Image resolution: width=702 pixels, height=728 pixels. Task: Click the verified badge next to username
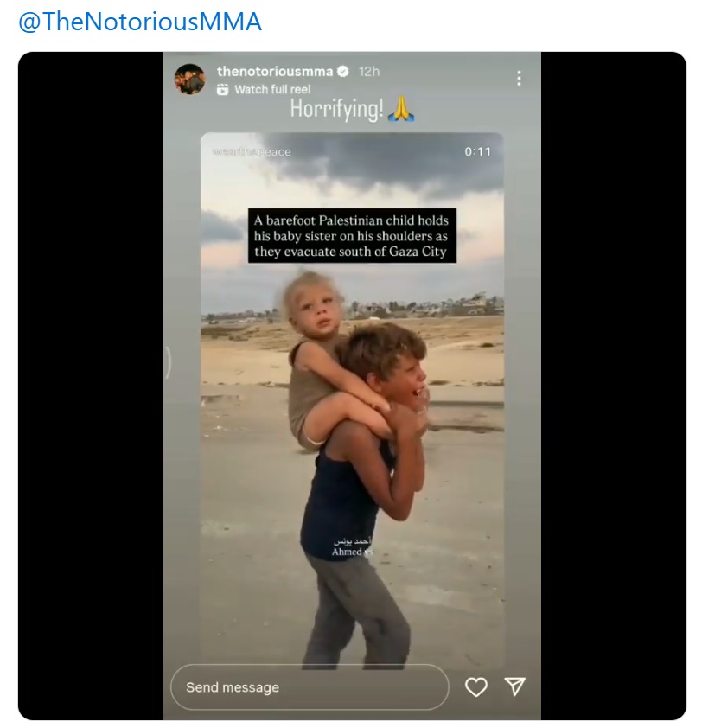pos(343,72)
